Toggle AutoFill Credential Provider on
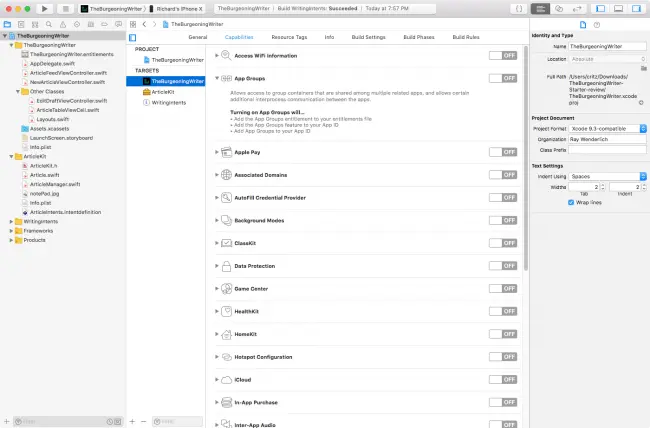The height and width of the screenshot is (428, 650). click(503, 198)
